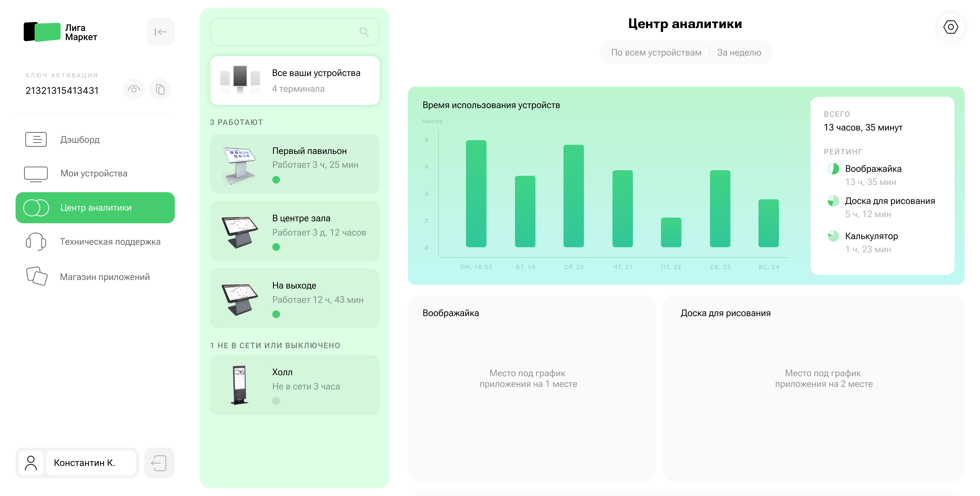Click the logout icon at the bottom
Image resolution: width=980 pixels, height=496 pixels.
tap(160, 463)
